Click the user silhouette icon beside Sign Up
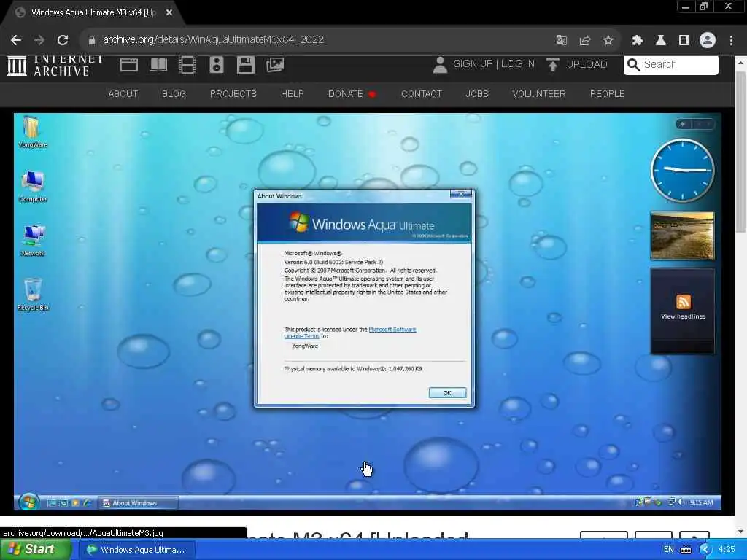 (x=440, y=65)
